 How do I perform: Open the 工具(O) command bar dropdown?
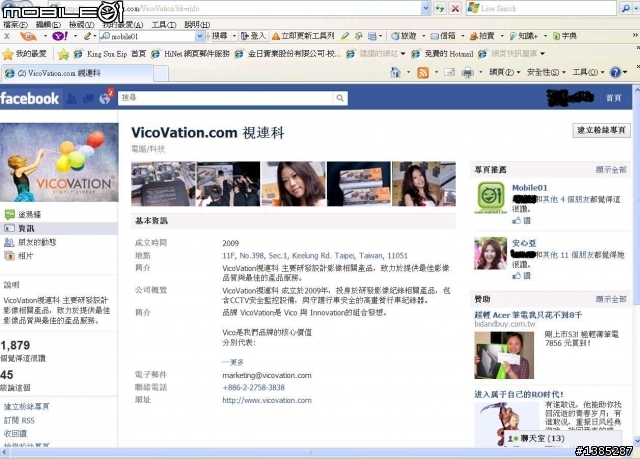point(588,73)
